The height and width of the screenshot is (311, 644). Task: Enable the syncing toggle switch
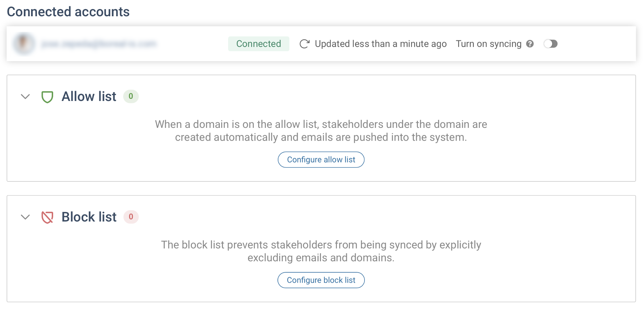click(x=550, y=44)
